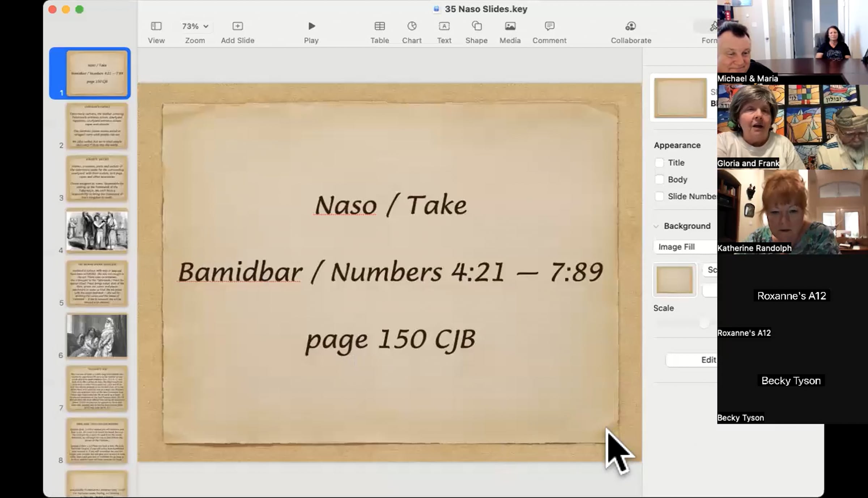Insert a Table from toolbar
Screen dimensions: 868x498
pos(379,26)
